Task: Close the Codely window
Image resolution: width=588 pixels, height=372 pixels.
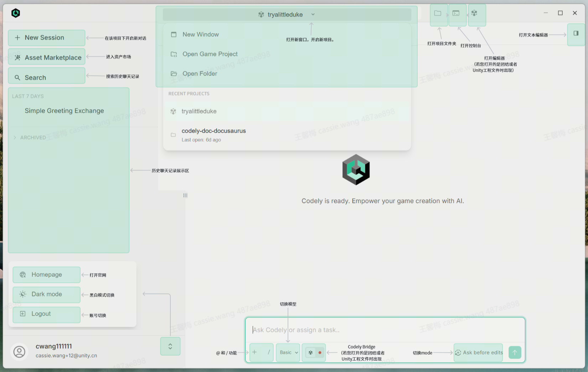Action: 575,13
